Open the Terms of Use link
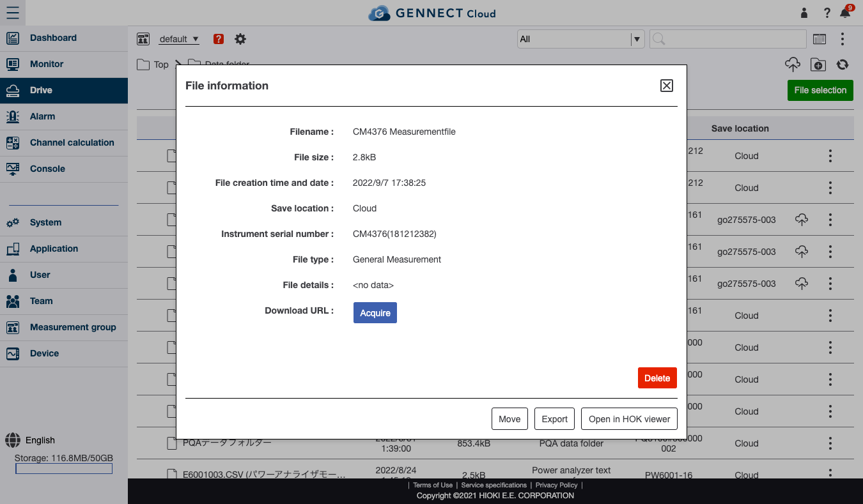The height and width of the screenshot is (504, 863). pos(433,485)
